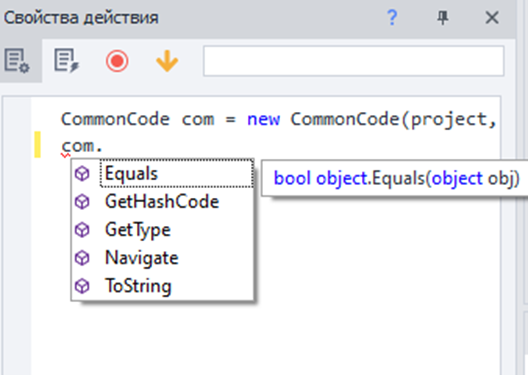The height and width of the screenshot is (375, 528).
Task: Close the Свойства действия panel
Action: (492, 18)
